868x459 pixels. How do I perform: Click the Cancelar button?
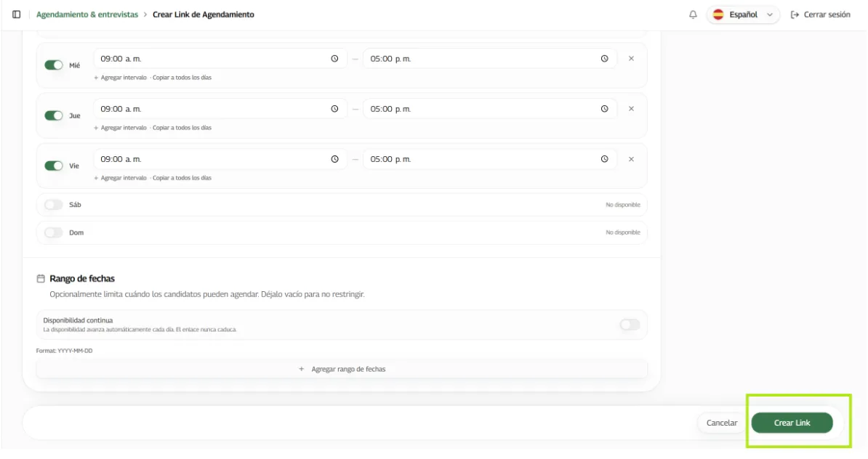tap(722, 423)
